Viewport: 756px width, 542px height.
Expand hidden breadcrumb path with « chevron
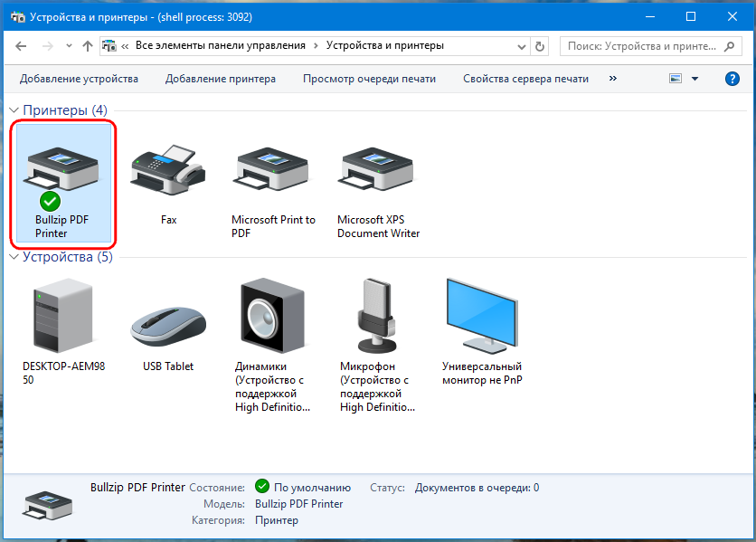125,46
